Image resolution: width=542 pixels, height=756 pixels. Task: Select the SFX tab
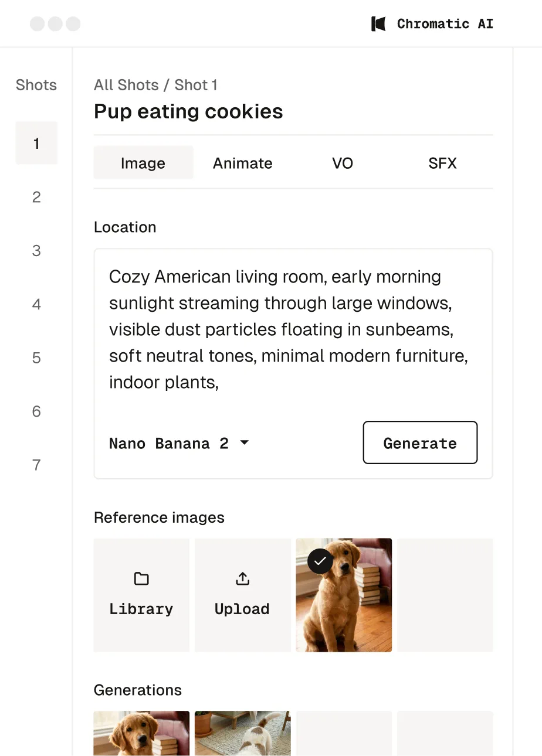click(442, 163)
